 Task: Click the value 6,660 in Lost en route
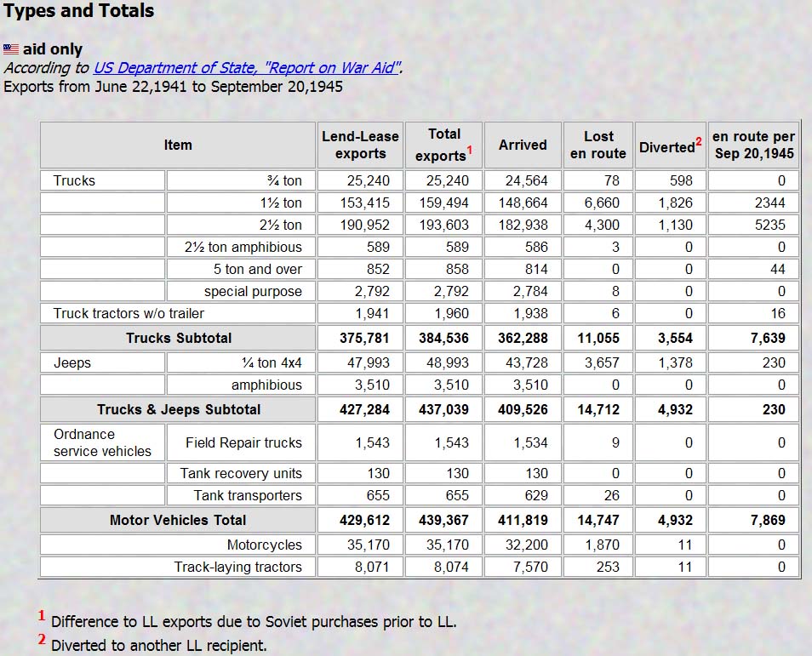[602, 203]
